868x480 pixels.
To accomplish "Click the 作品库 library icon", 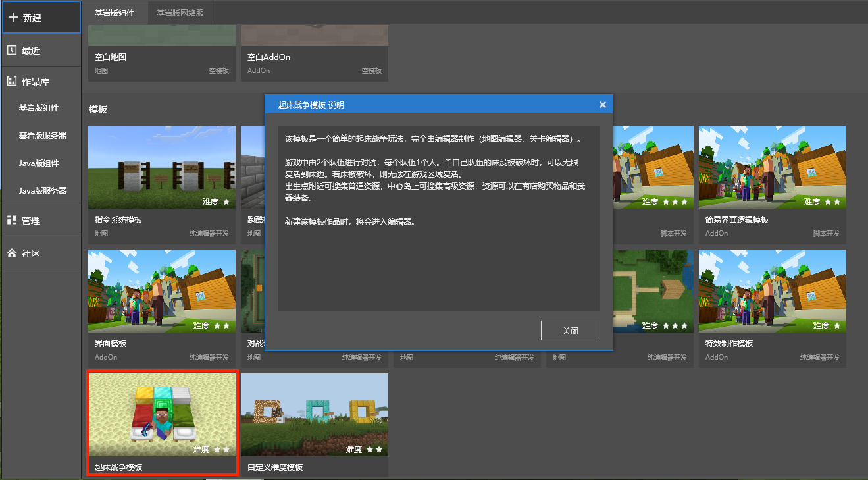I will 11,82.
